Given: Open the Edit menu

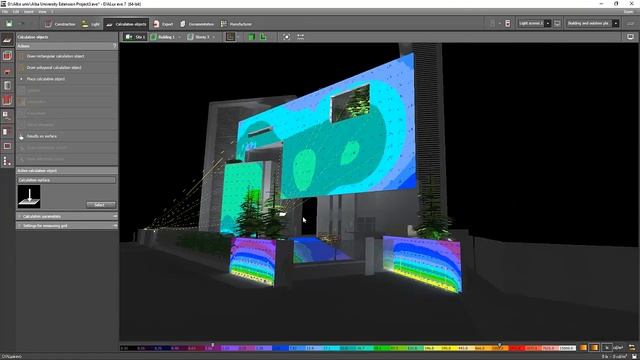Looking at the screenshot, I should pyautogui.click(x=16, y=12).
